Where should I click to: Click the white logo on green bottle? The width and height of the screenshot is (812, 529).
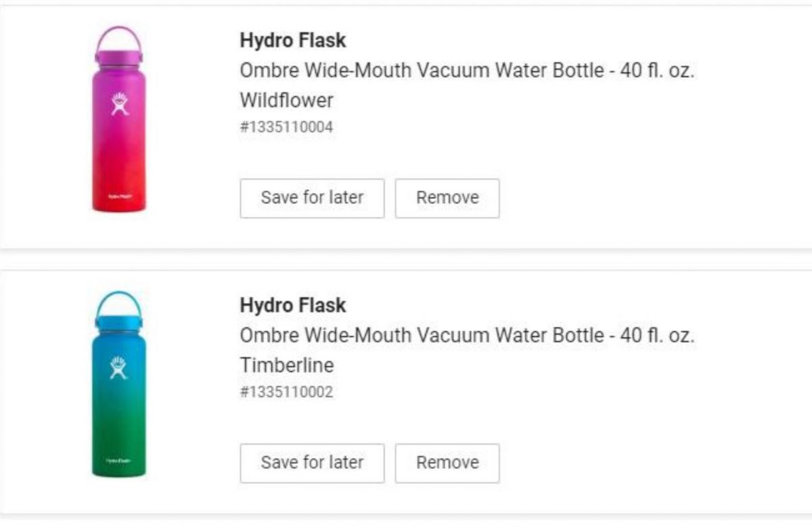[120, 369]
